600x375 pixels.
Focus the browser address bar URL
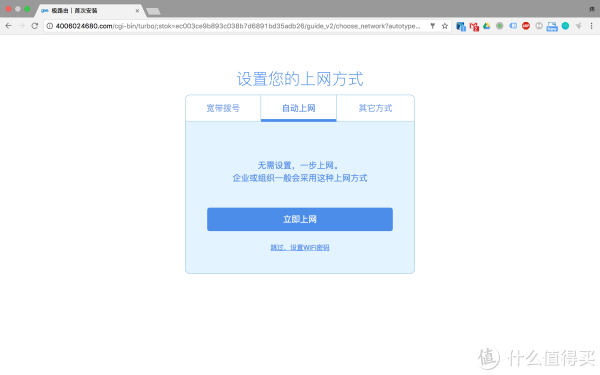pyautogui.click(x=237, y=26)
